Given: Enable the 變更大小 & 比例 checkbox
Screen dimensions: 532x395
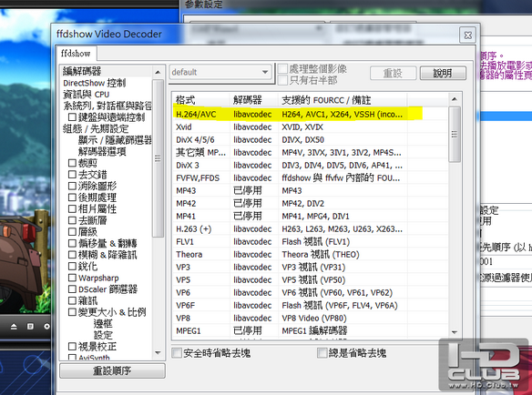Looking at the screenshot, I should (x=72, y=312).
